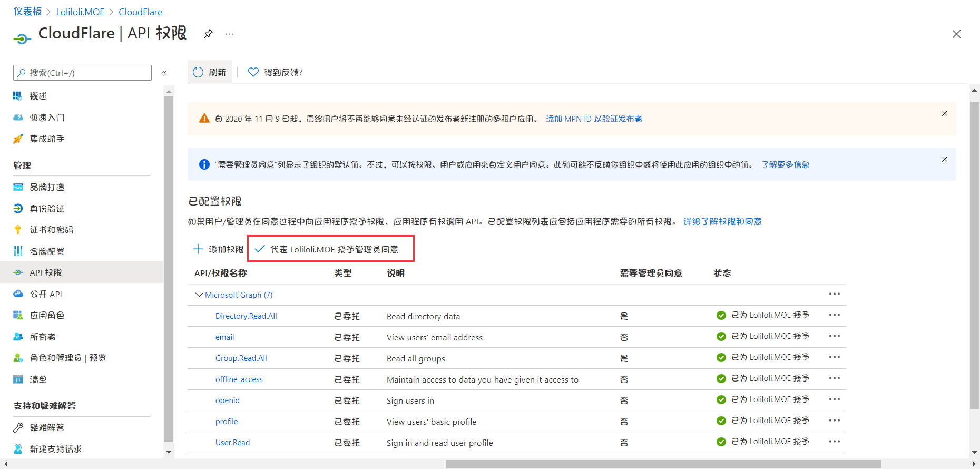Click 需要管理员同意 column header

(x=651, y=273)
